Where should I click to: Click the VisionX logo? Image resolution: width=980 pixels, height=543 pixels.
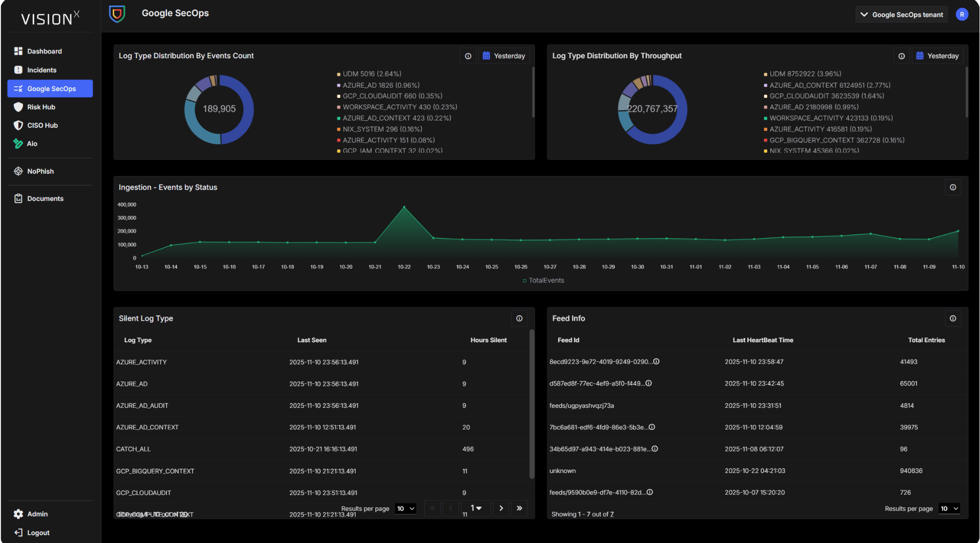(50, 18)
